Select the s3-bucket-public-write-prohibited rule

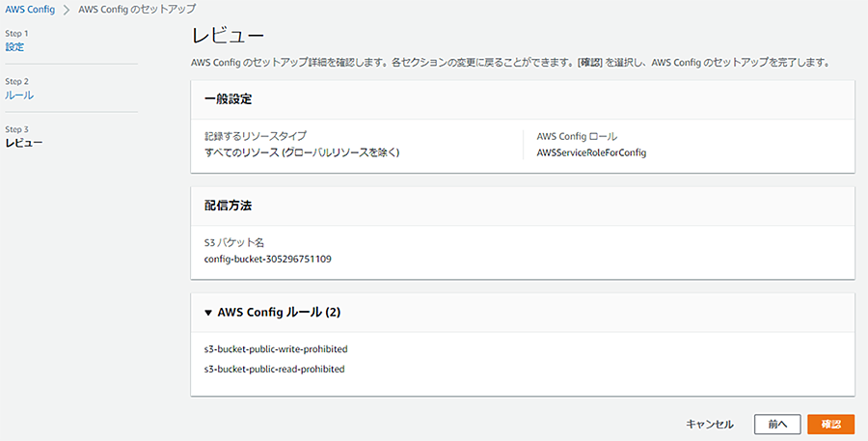tap(275, 348)
